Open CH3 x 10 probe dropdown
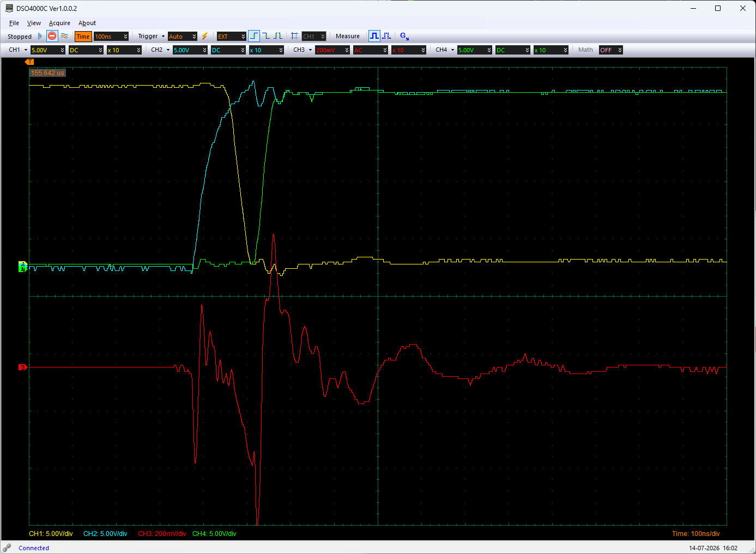 pyautogui.click(x=409, y=50)
